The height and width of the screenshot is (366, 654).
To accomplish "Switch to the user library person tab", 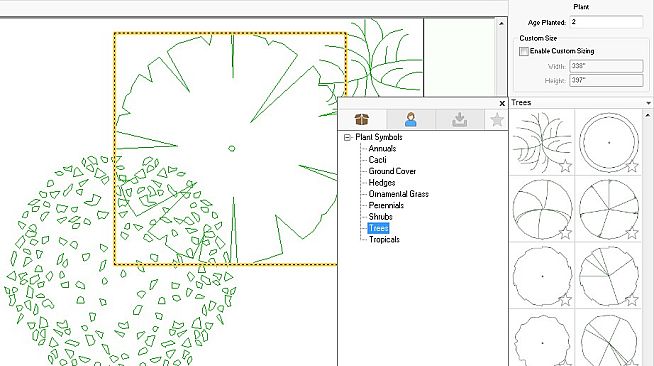I will (411, 120).
